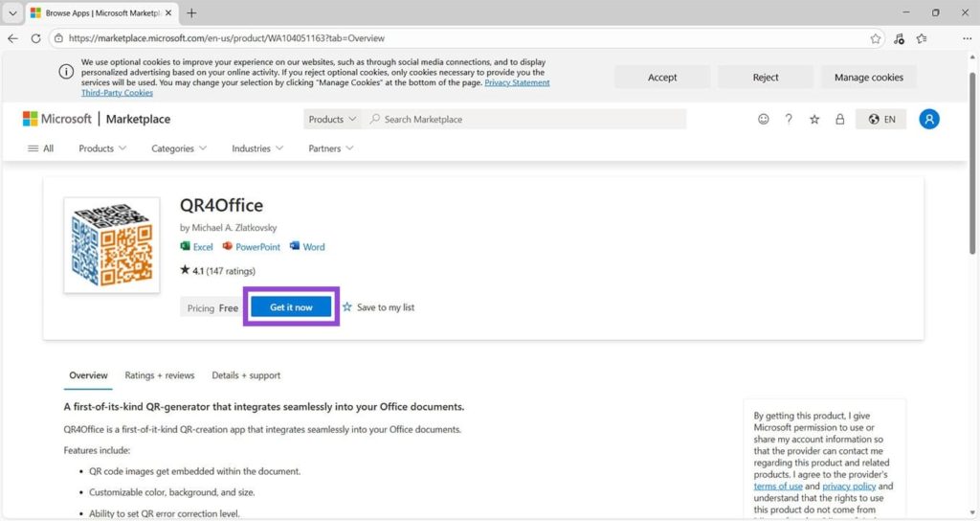Open the terms of use link
This screenshot has height=521, width=980.
777,486
